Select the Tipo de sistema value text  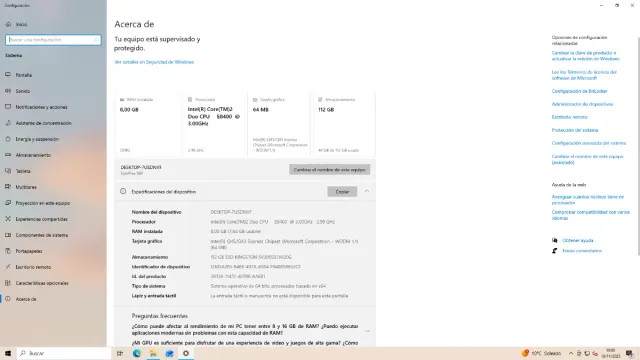(x=268, y=286)
